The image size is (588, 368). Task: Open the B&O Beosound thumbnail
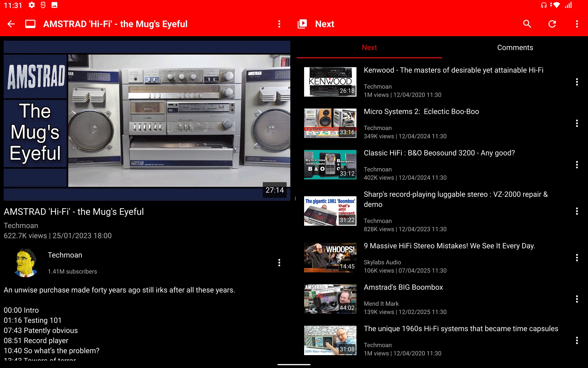(330, 165)
